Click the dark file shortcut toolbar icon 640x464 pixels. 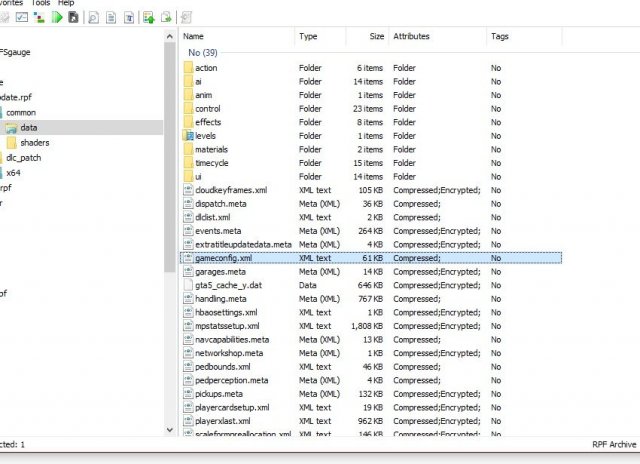73,17
